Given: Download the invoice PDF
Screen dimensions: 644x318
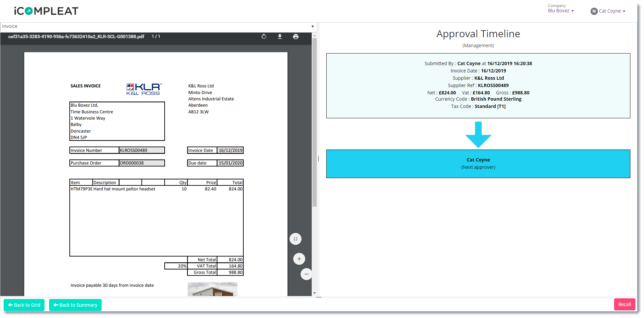Looking at the screenshot, I should tap(280, 37).
